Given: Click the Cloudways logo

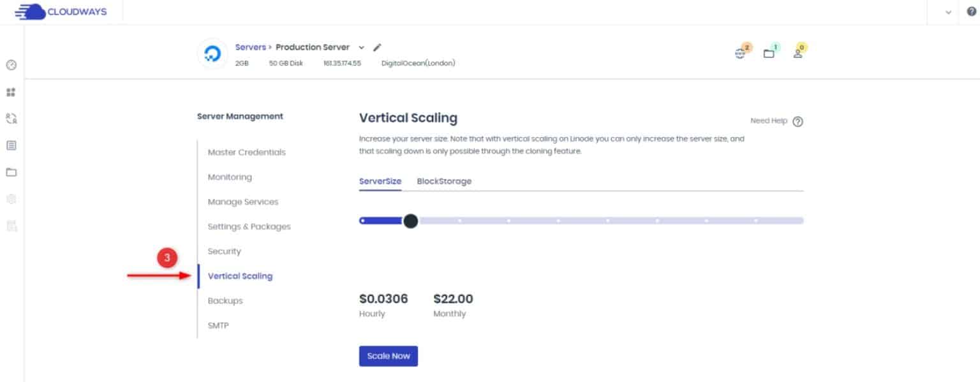Looking at the screenshot, I should [61, 12].
